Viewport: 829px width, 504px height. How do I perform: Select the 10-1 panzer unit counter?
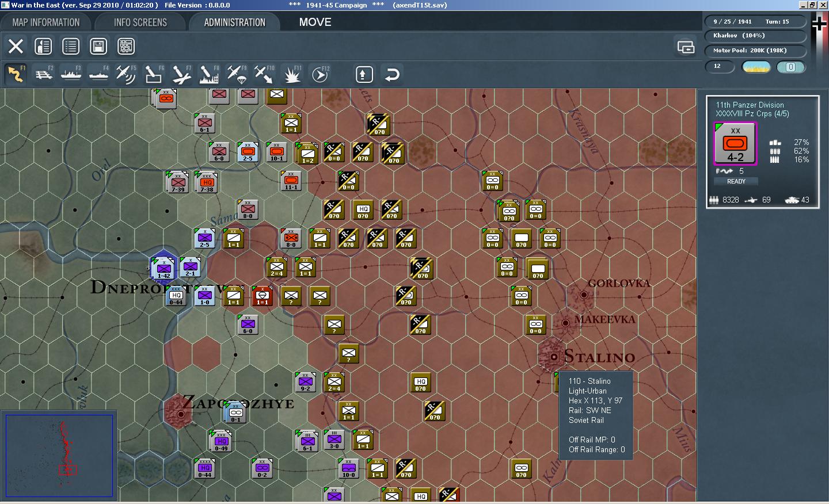point(276,152)
